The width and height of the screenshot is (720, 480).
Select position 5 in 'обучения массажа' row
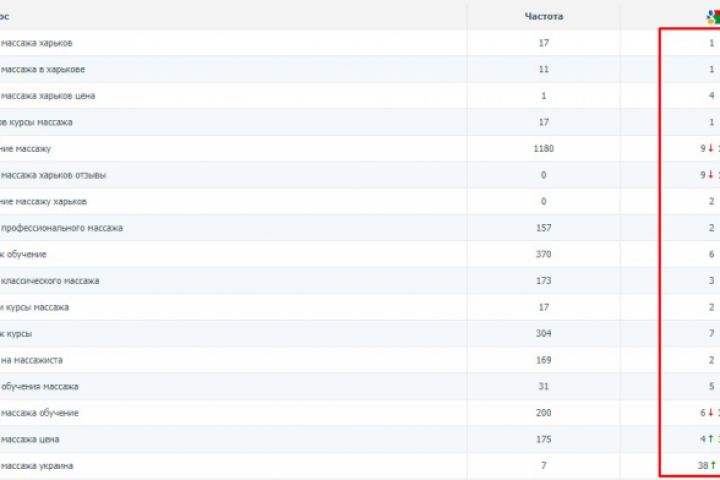[x=712, y=386]
